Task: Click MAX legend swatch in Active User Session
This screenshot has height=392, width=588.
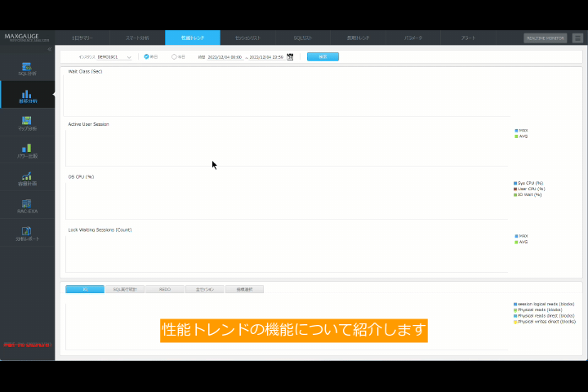Action: point(516,131)
